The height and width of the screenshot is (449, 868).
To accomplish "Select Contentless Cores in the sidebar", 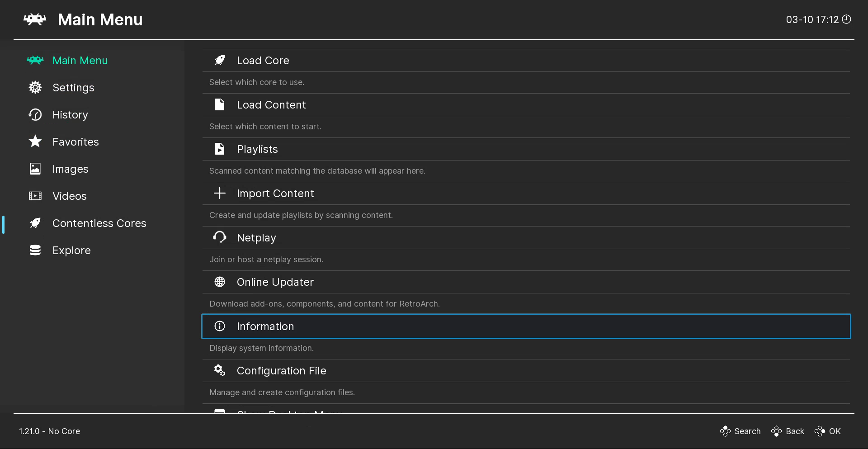I will (99, 223).
